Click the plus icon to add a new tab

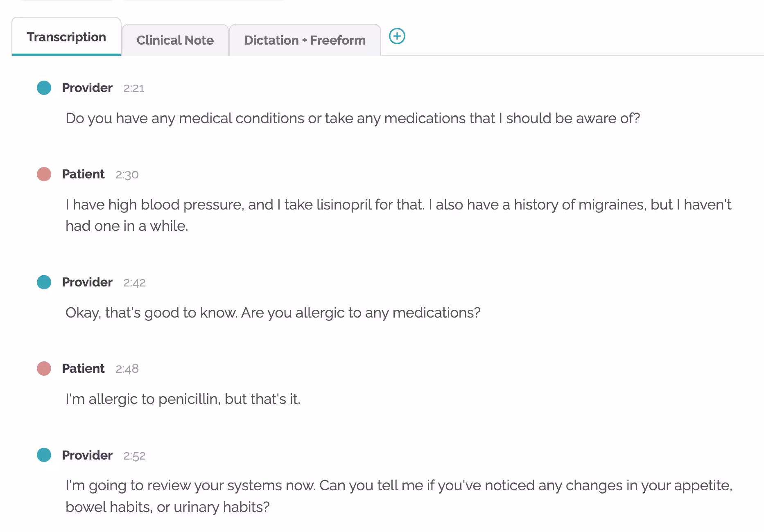397,37
